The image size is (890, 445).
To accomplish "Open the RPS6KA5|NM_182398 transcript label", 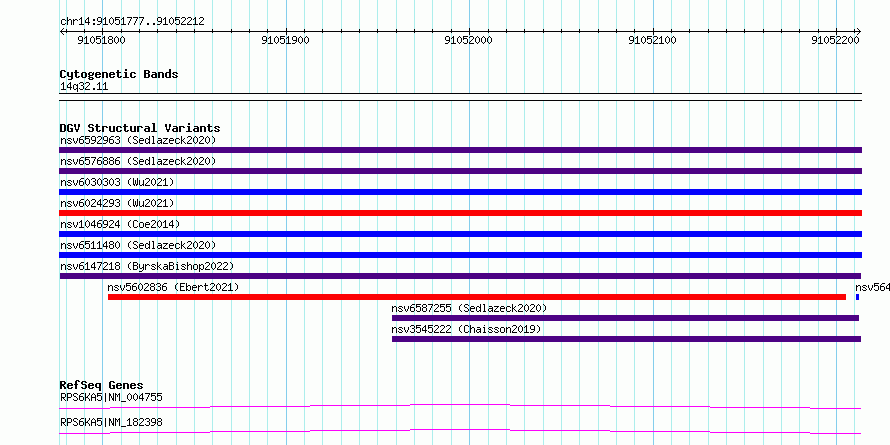I will [111, 422].
